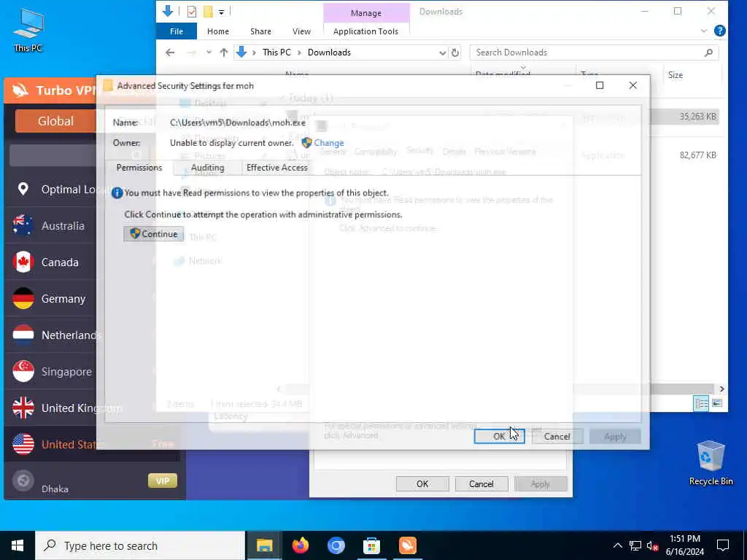
Task: Click New folder quick access icon
Action: point(208,12)
